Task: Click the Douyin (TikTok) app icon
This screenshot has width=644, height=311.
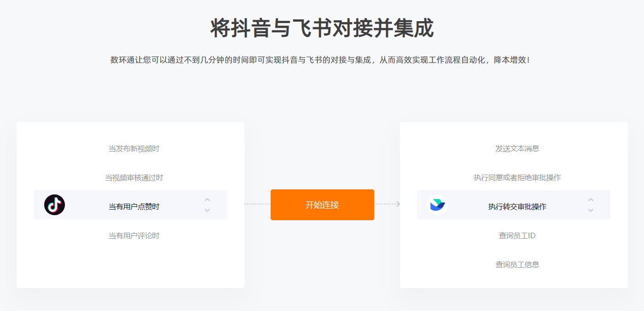Action: [54, 205]
